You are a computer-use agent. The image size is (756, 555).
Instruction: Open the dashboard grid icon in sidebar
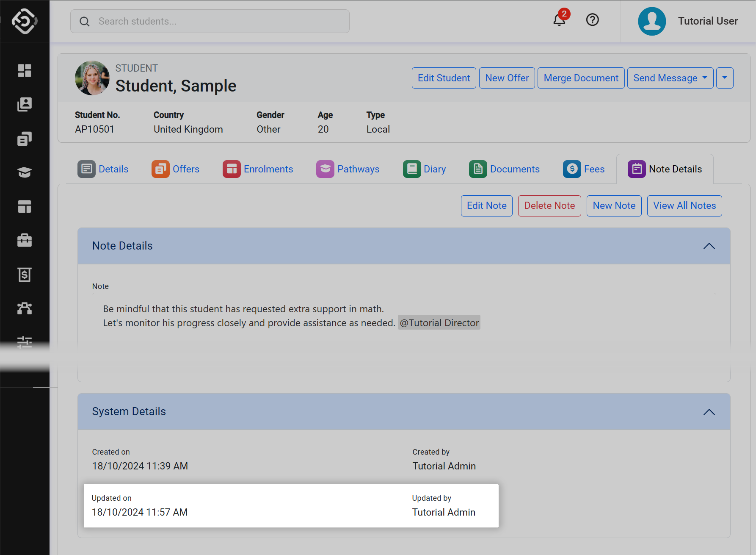coord(25,70)
